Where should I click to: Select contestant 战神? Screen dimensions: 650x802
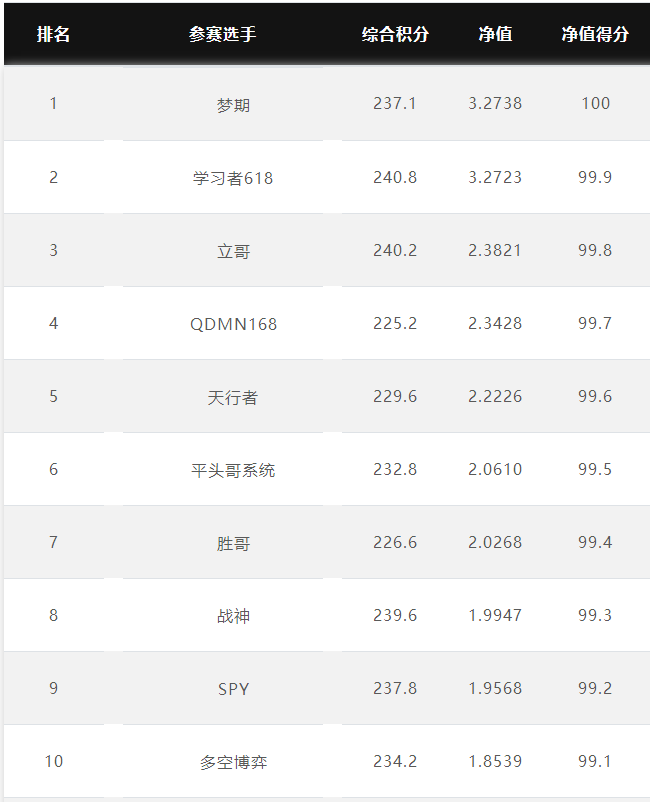click(x=233, y=616)
